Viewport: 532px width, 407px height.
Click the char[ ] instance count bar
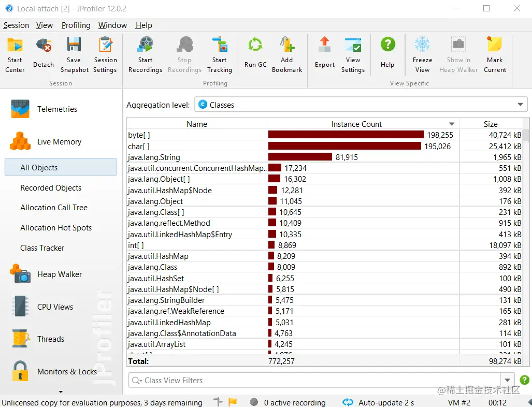tap(344, 146)
